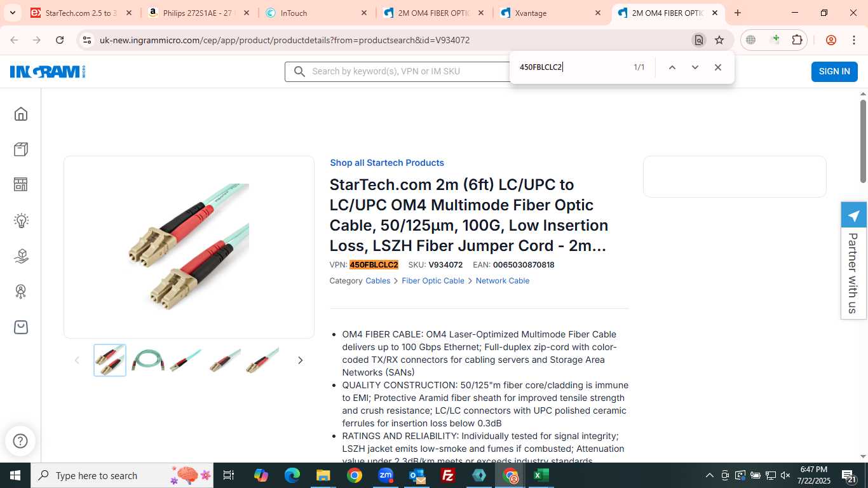Show next product thumbnails with right chevron
The width and height of the screenshot is (868, 488).
pyautogui.click(x=301, y=360)
